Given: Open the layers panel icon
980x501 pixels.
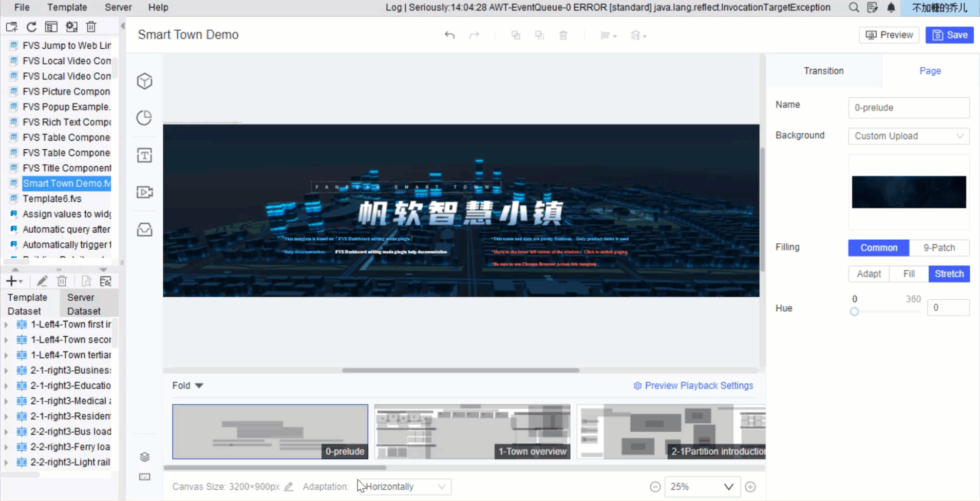Looking at the screenshot, I should (x=145, y=457).
